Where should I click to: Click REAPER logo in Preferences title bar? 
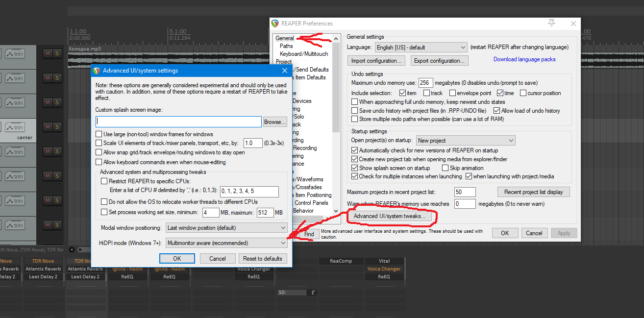pos(275,23)
